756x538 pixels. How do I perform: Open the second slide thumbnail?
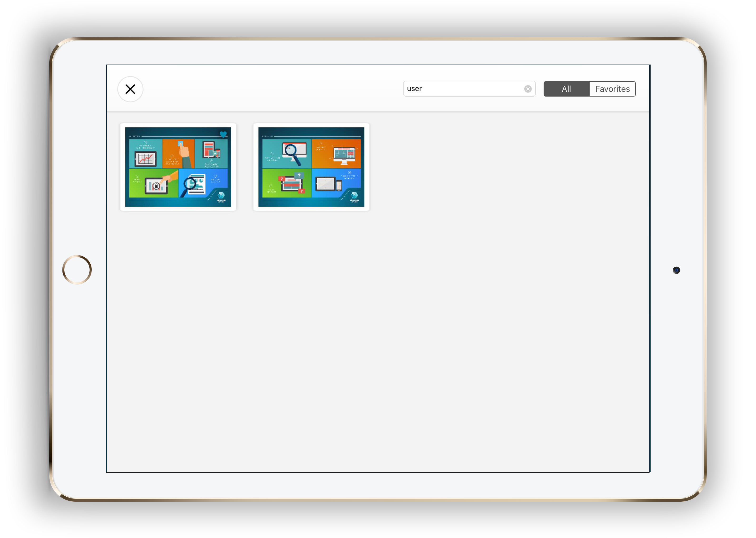(311, 167)
